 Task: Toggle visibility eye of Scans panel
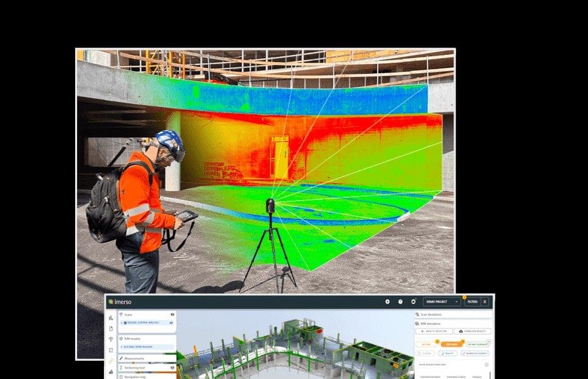point(172,314)
